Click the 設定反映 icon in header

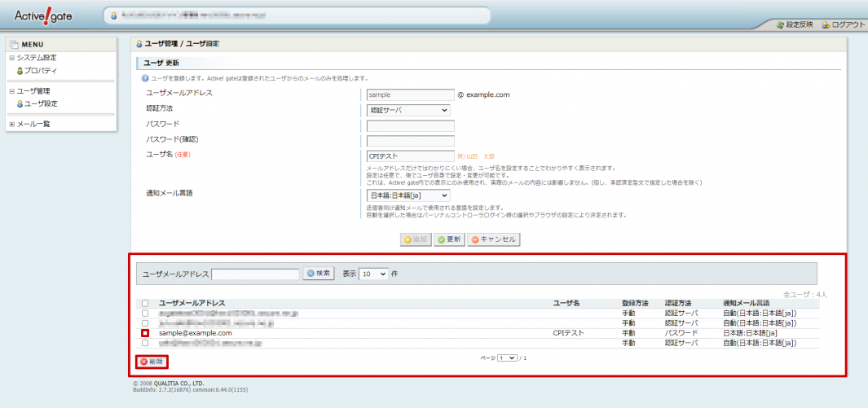pyautogui.click(x=780, y=24)
